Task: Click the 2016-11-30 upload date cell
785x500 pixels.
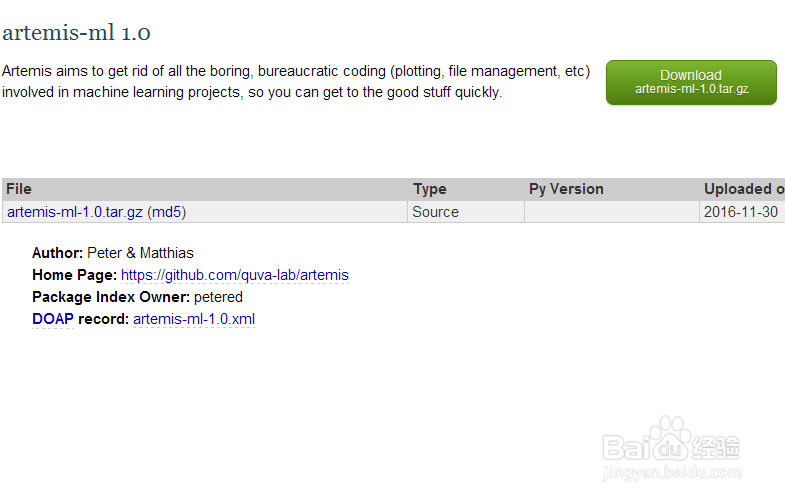Action: click(x=741, y=212)
